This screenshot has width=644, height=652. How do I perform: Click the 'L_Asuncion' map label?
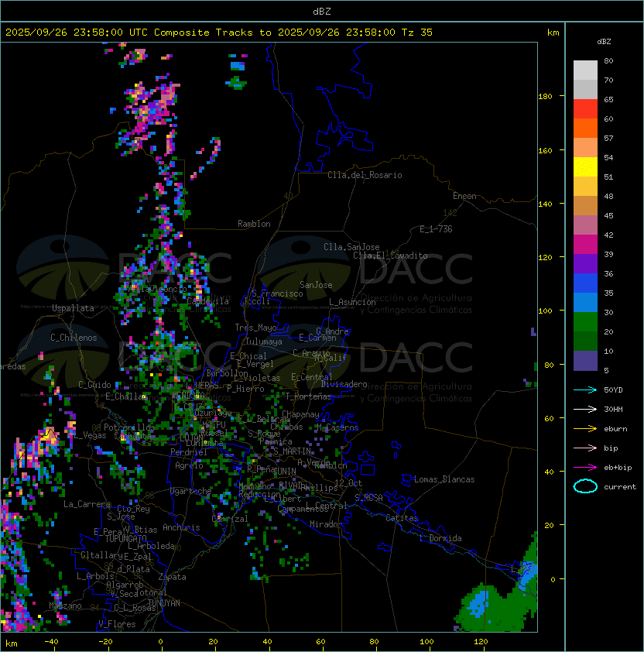[x=352, y=302]
